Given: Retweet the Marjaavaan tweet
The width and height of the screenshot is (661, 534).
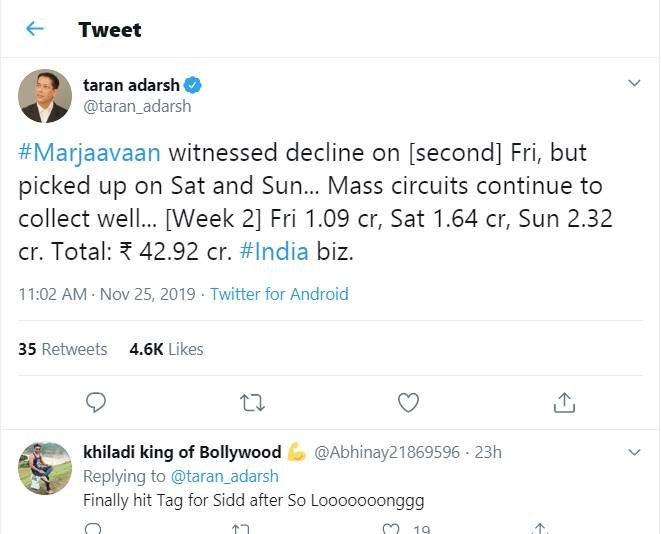Looking at the screenshot, I should tap(253, 402).
